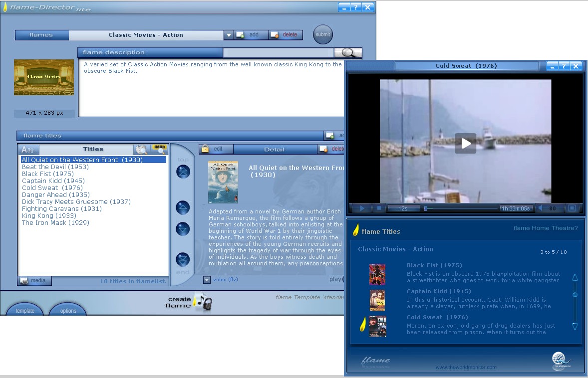
Task: Click the '1h 33m 05s' duration display
Action: [x=516, y=208]
